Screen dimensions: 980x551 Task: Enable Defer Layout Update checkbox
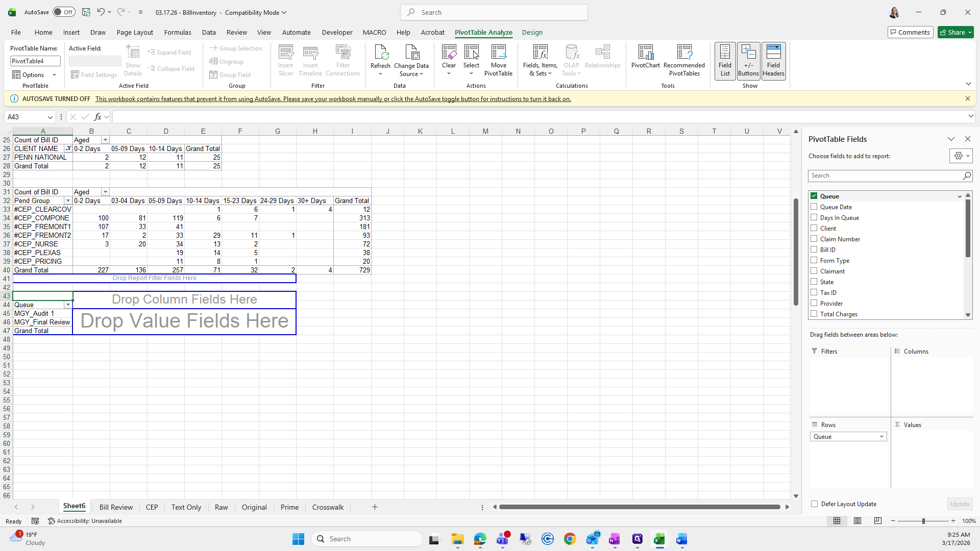click(815, 504)
